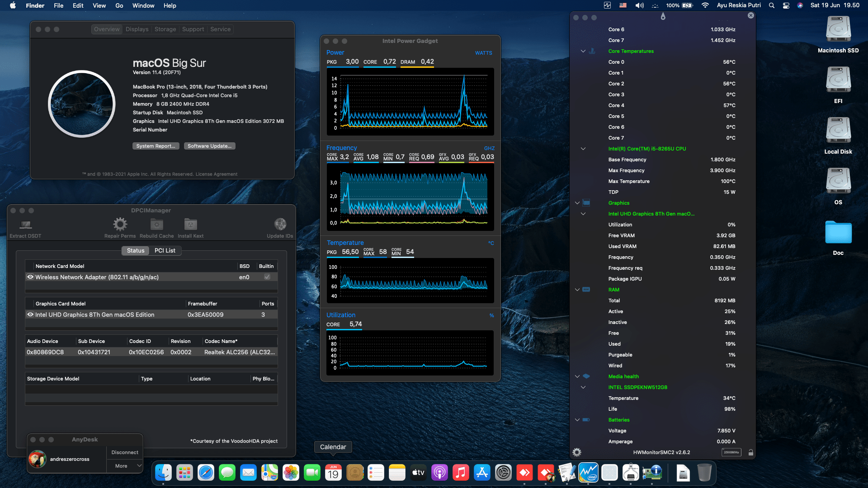This screenshot has width=868, height=488.
Task: Open the Go menu
Action: (x=119, y=5)
